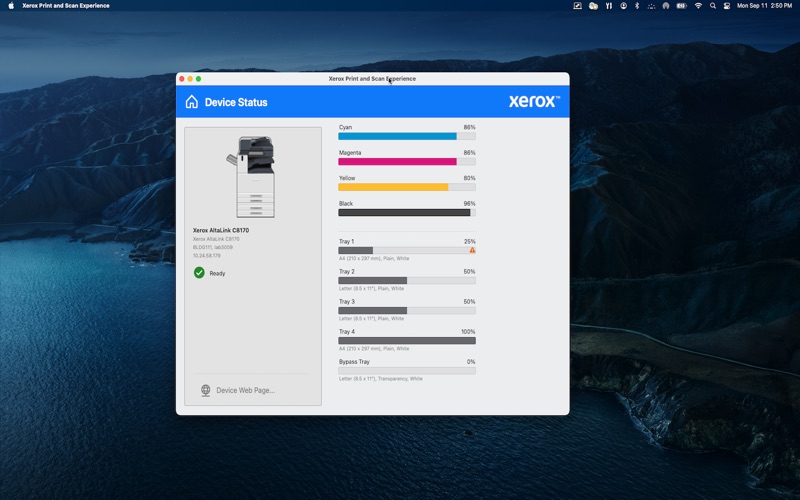The image size is (800, 500).
Task: Click Tray 1 A4 Plain White description
Action: pos(374,259)
